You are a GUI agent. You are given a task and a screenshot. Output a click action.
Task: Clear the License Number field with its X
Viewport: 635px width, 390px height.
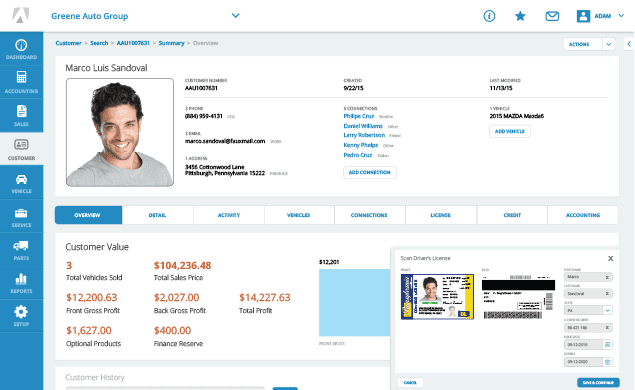pyautogui.click(x=607, y=328)
